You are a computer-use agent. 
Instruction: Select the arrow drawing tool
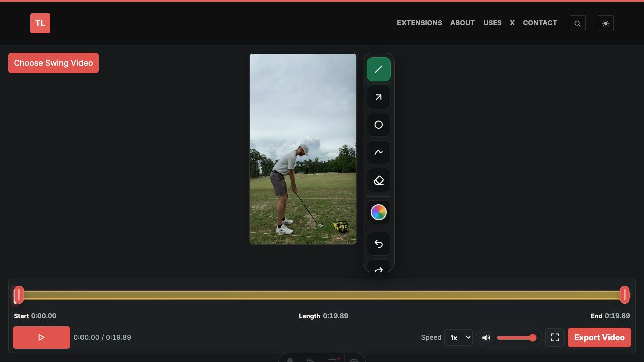(379, 97)
